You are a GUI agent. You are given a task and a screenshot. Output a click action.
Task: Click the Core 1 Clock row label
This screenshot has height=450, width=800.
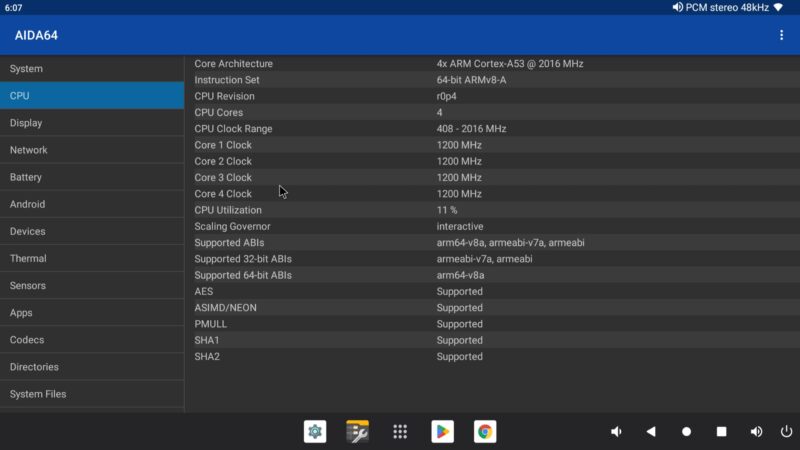[223, 145]
